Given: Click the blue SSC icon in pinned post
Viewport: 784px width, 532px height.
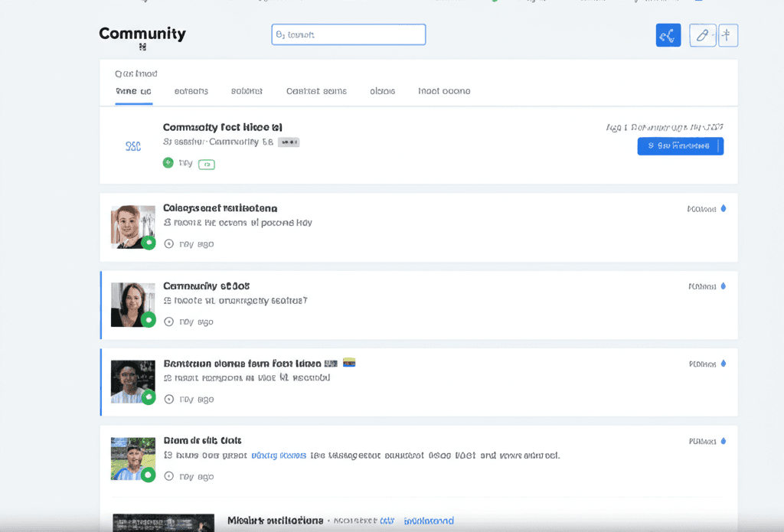Looking at the screenshot, I should [x=133, y=146].
